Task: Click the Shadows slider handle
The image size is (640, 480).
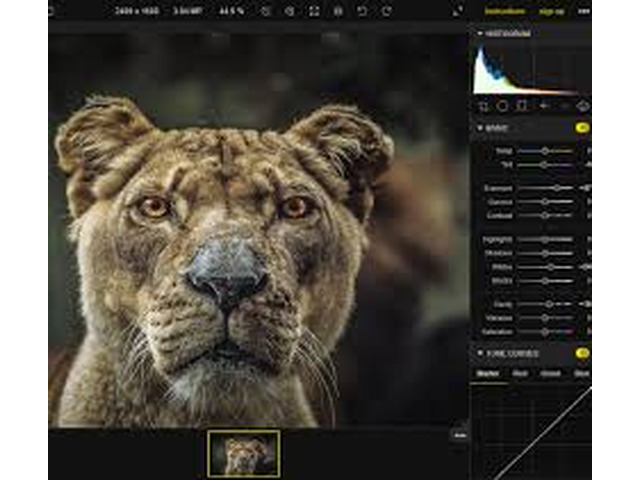Action: pos(545,253)
